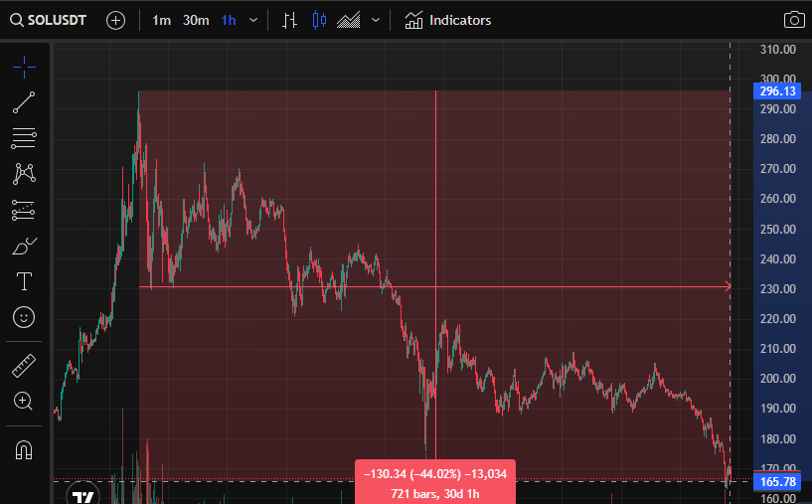Expand the timeframe interval dropdown
812x504 pixels.
click(253, 20)
